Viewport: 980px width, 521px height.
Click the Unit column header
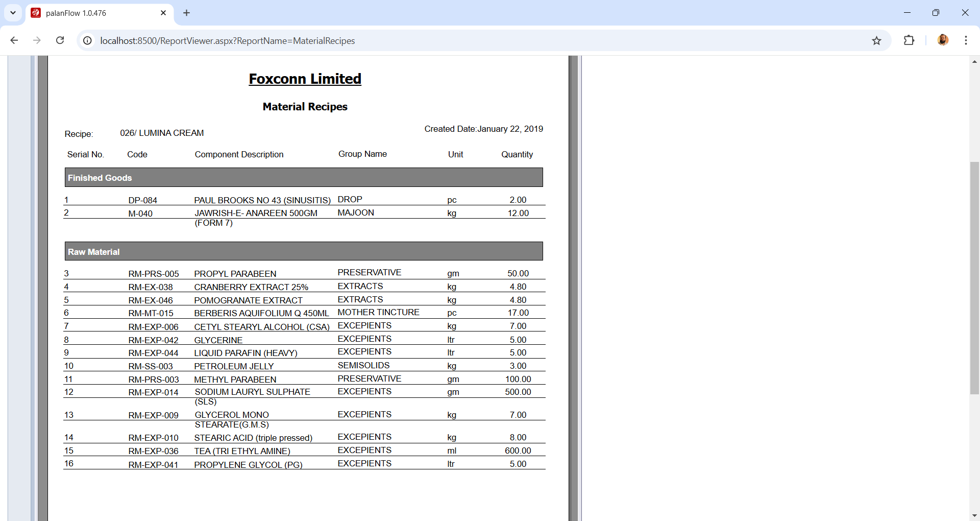click(x=455, y=154)
